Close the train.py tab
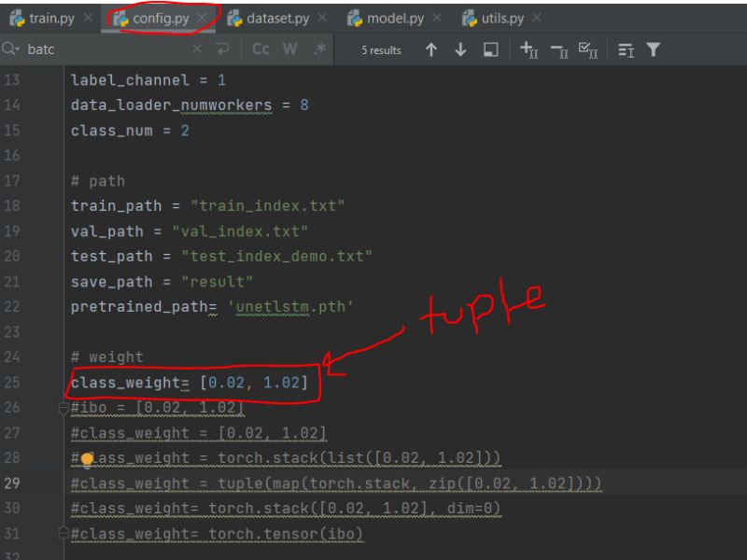This screenshot has width=747, height=560. coord(89,17)
